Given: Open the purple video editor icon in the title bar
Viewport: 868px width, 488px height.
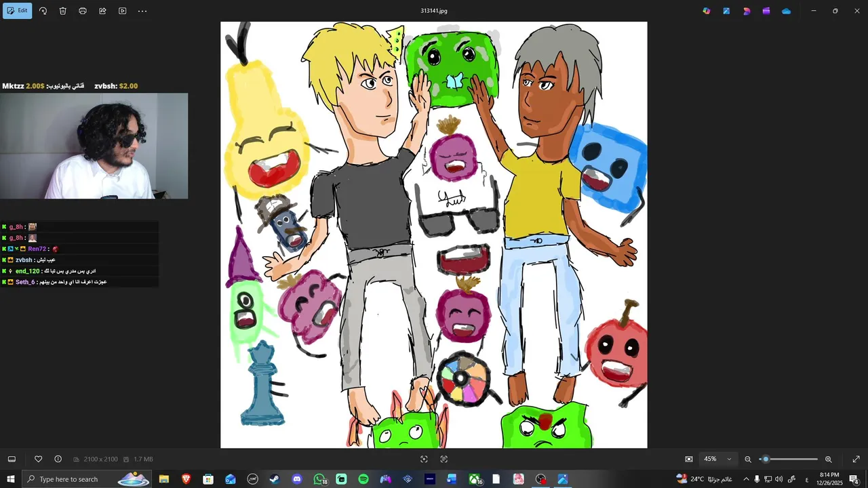Looking at the screenshot, I should [x=766, y=11].
